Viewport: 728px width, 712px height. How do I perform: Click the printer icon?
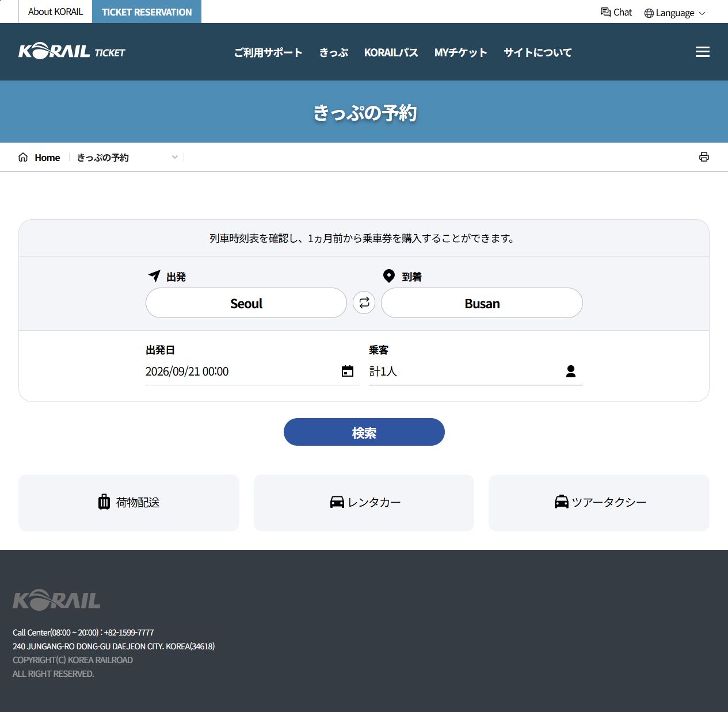tap(704, 157)
